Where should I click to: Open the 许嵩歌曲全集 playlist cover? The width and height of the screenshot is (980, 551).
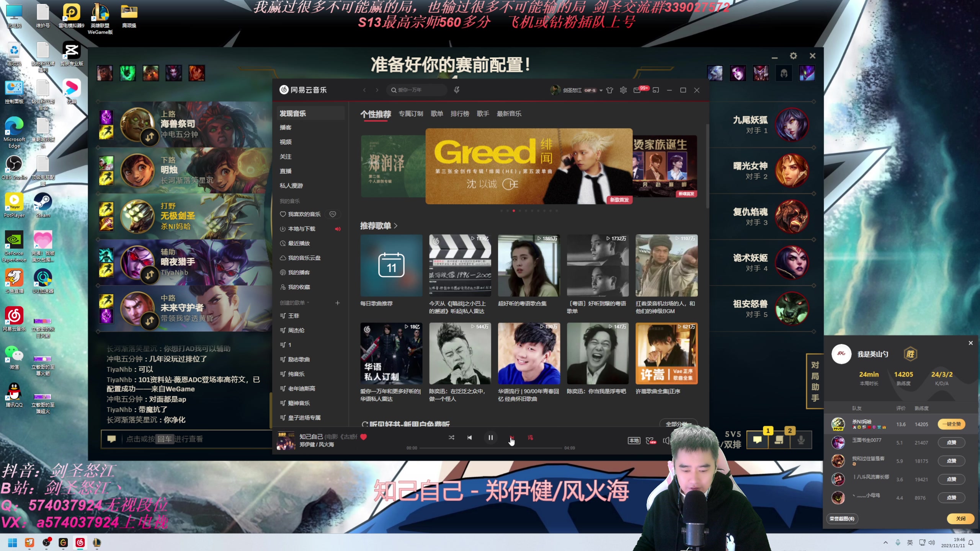click(666, 353)
